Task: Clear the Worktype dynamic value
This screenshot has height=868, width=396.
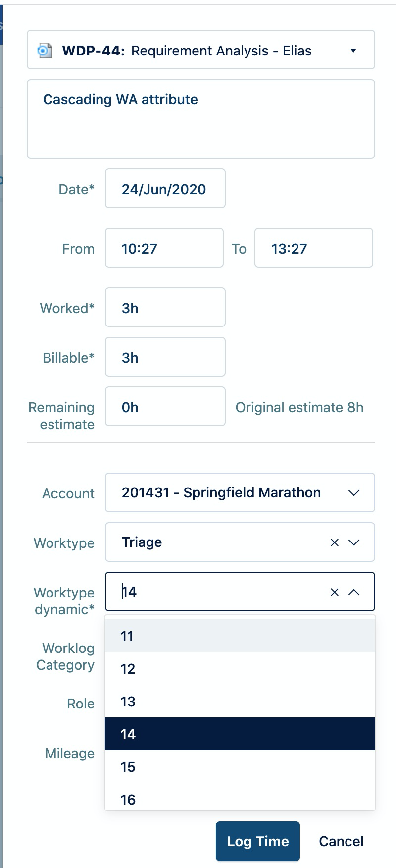Action: coord(335,592)
